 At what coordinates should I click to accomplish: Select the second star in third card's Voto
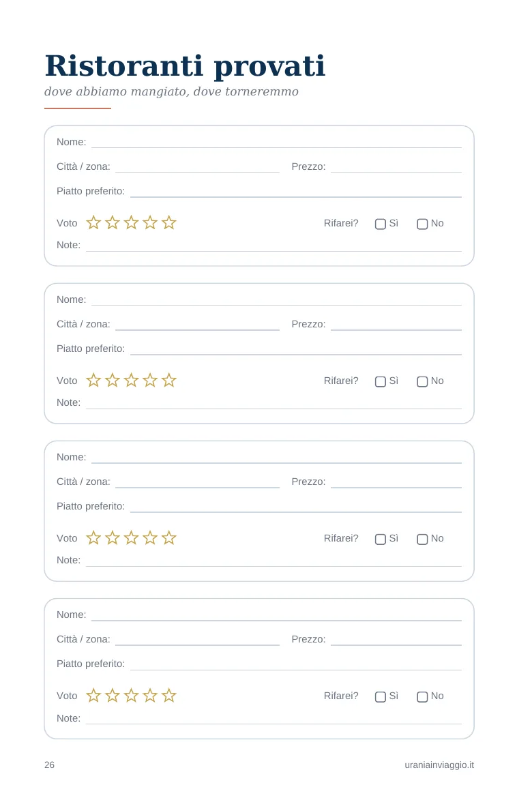[x=112, y=538]
